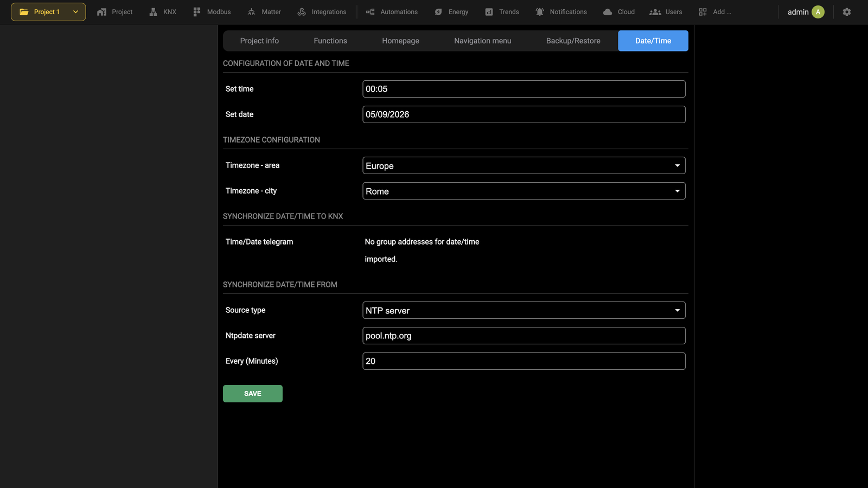Screen dimensions: 868x488
Task: Click the admin username label
Action: 797,12
